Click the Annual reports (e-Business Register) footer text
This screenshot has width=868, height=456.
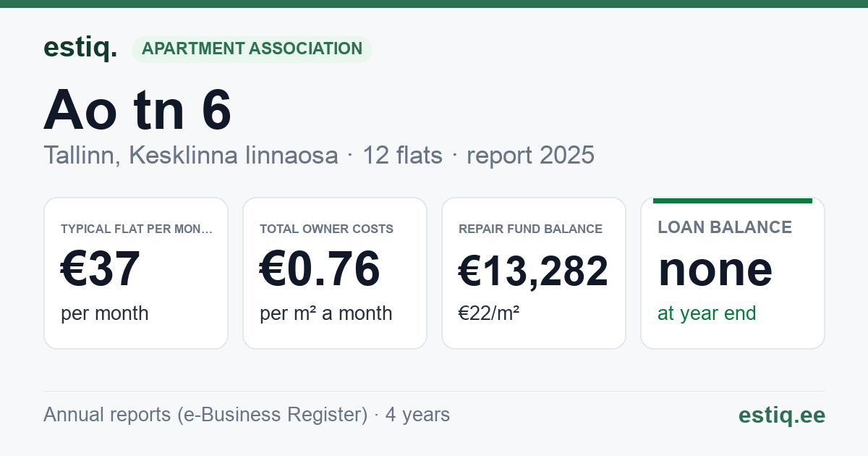coord(205,415)
